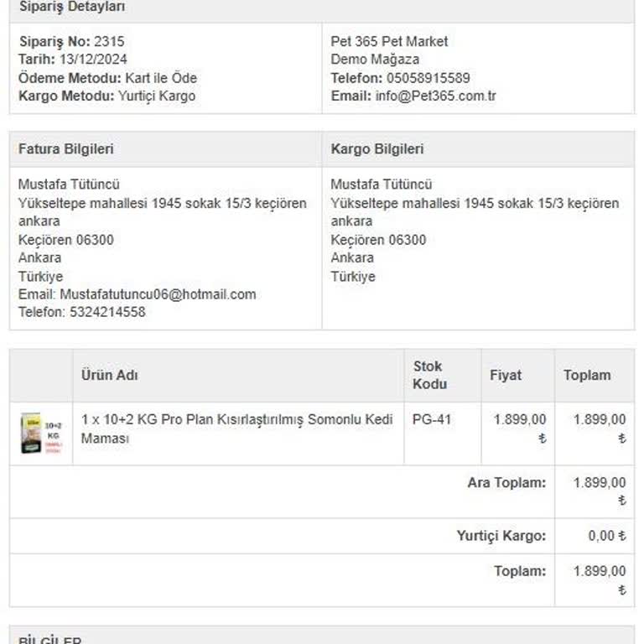Click the Toplam column header
Viewport: 644px width, 644px height.
(587, 375)
